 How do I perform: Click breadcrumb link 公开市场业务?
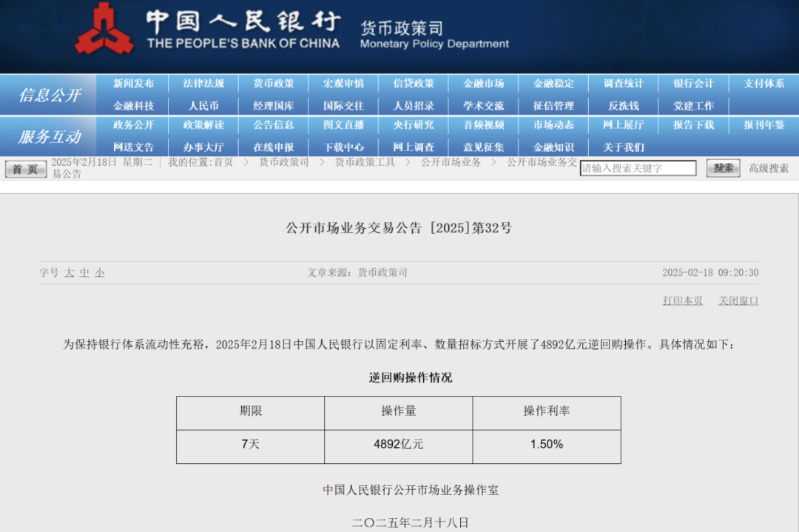[x=451, y=163]
